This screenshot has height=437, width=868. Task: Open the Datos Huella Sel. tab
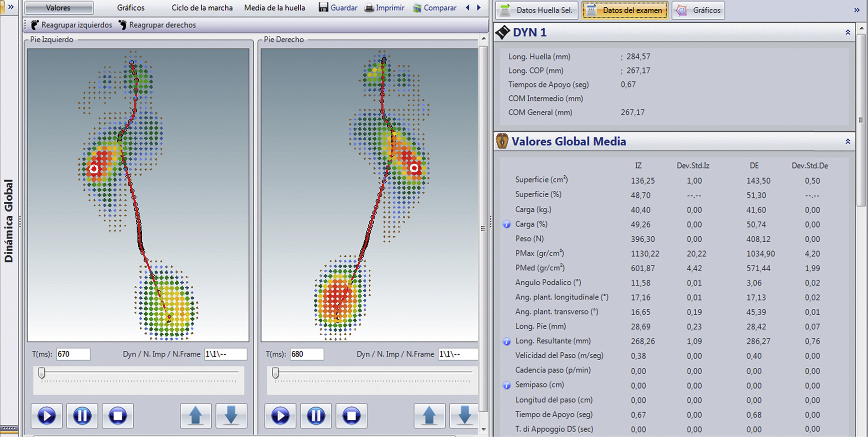click(x=537, y=11)
